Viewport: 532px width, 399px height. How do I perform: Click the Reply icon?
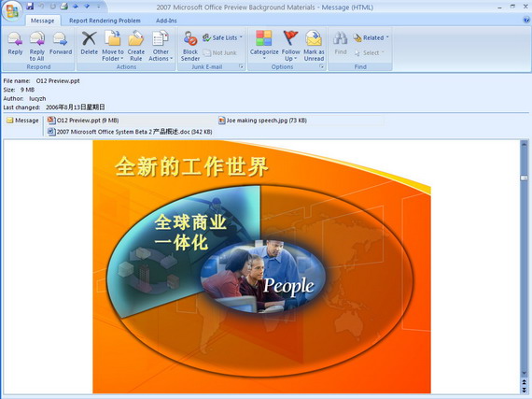(x=15, y=43)
